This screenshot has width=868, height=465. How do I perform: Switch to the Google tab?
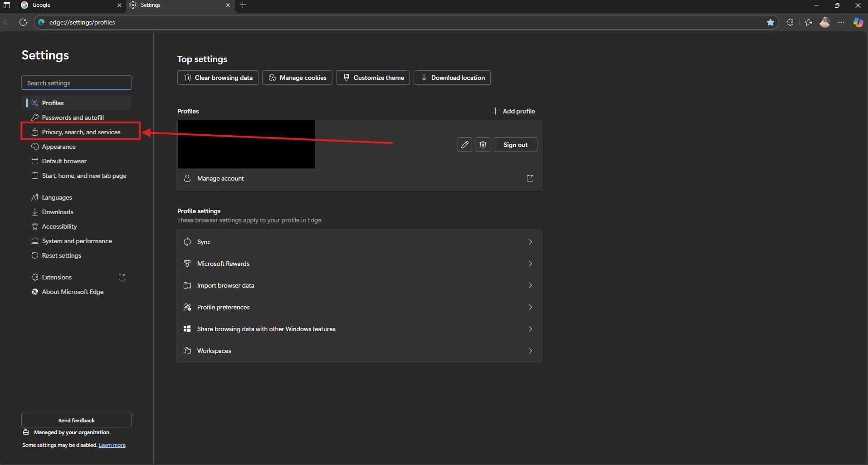(x=72, y=5)
